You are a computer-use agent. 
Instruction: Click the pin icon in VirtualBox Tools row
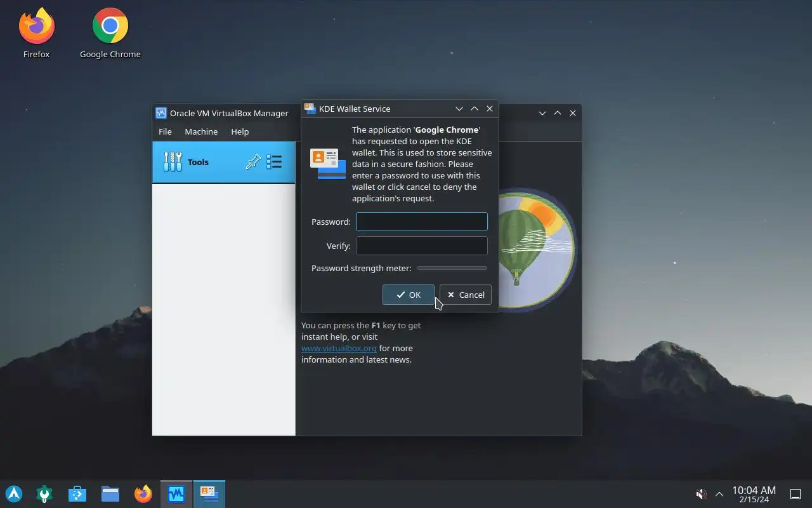253,162
